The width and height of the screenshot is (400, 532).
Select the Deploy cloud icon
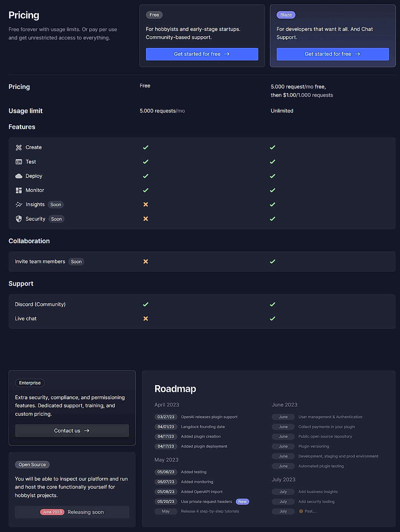[x=19, y=176]
